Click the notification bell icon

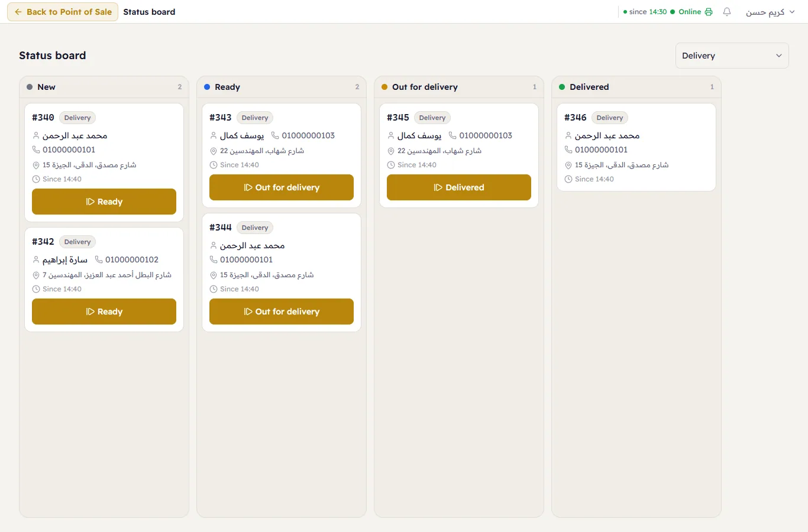coord(727,12)
